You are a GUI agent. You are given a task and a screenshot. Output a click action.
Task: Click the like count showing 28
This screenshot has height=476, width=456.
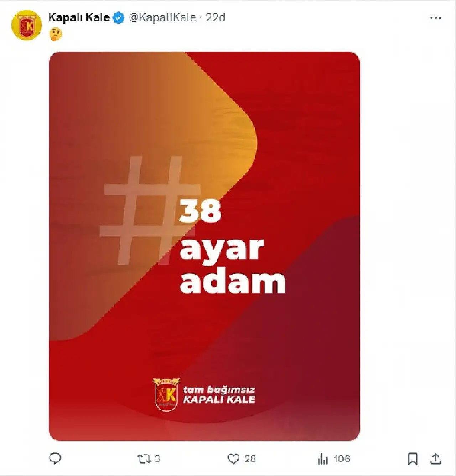click(x=250, y=459)
